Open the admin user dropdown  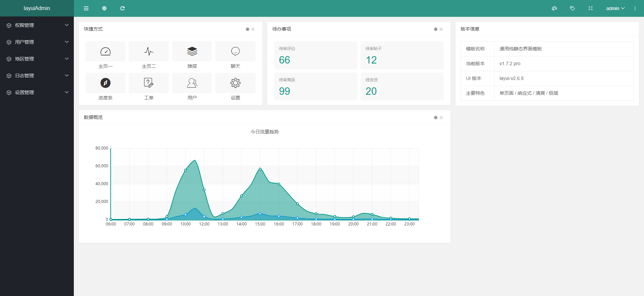coord(615,8)
